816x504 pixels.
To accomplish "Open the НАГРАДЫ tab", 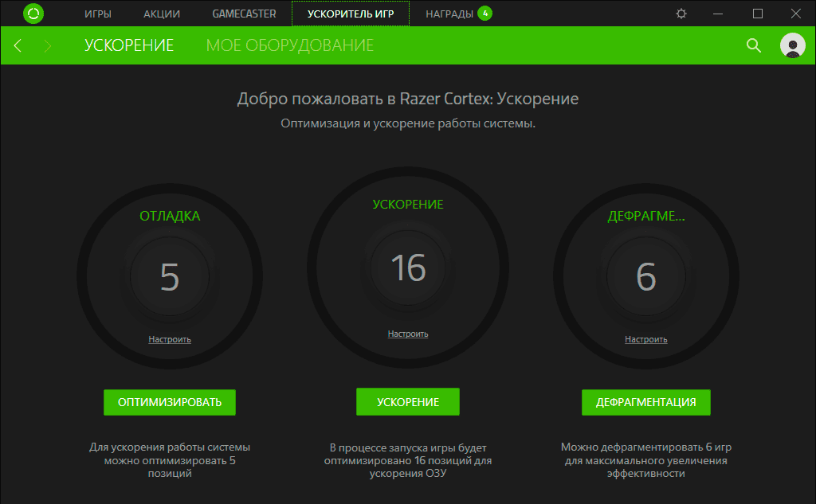I will 449,14.
